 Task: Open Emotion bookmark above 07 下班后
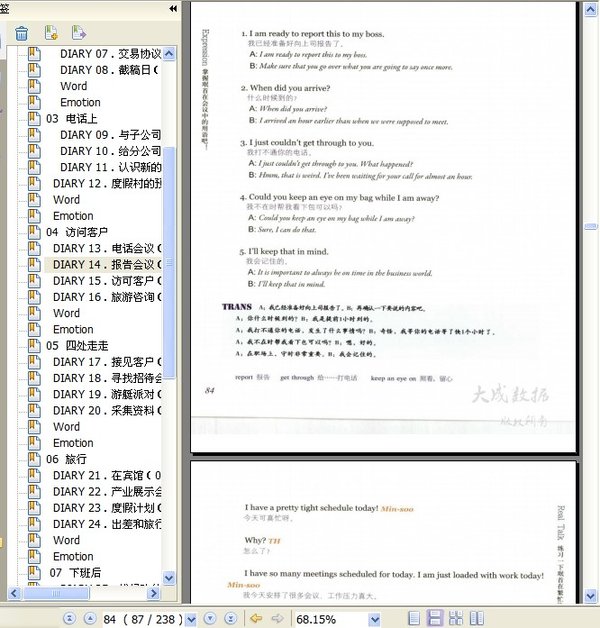point(73,556)
